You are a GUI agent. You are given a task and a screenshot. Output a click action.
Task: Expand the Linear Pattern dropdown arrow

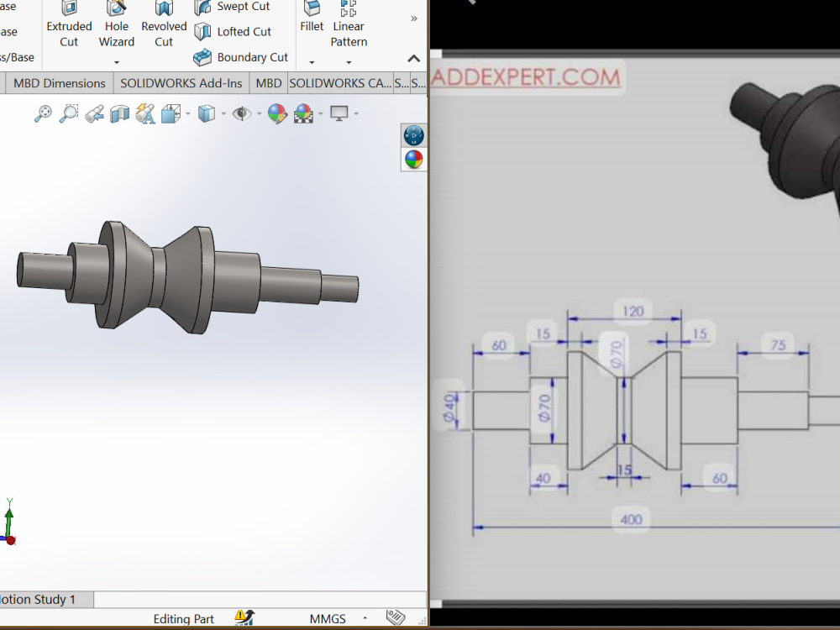349,62
